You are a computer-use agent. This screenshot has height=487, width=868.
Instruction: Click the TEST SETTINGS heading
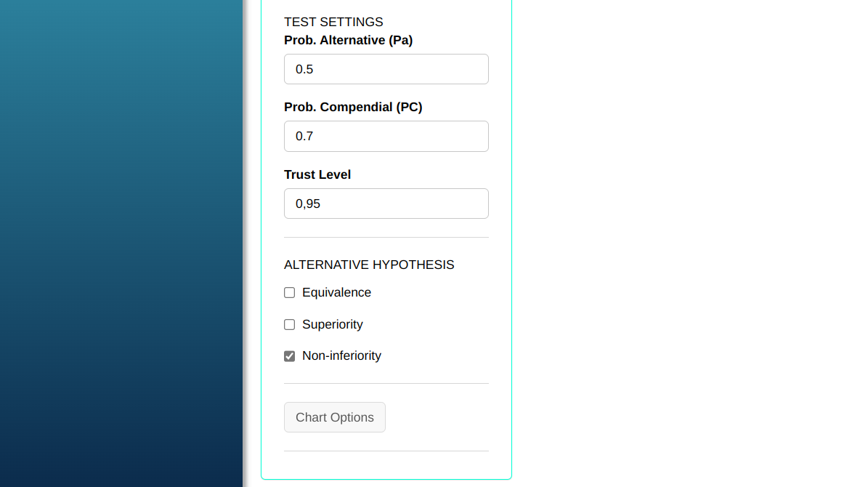[x=333, y=22]
